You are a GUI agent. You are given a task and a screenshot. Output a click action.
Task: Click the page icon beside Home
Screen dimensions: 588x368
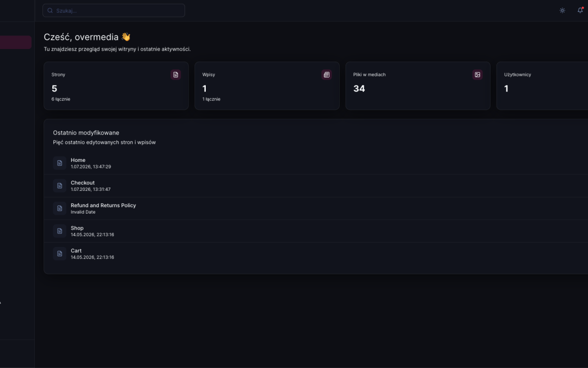point(60,163)
